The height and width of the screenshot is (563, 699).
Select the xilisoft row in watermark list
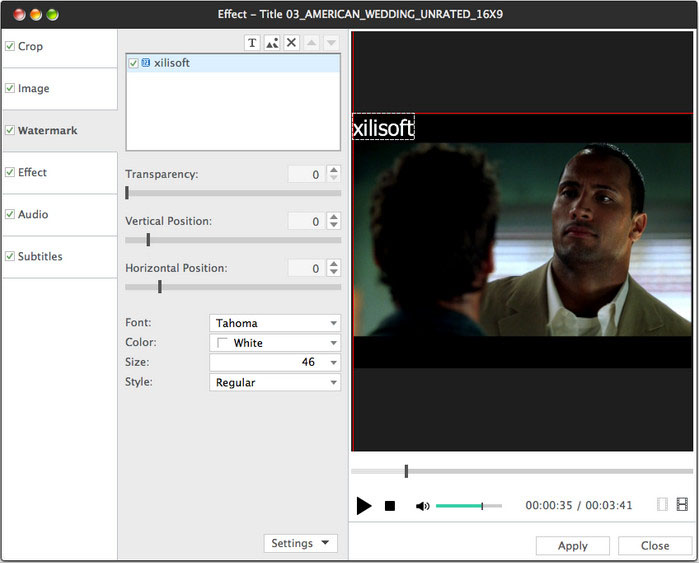pyautogui.click(x=233, y=63)
